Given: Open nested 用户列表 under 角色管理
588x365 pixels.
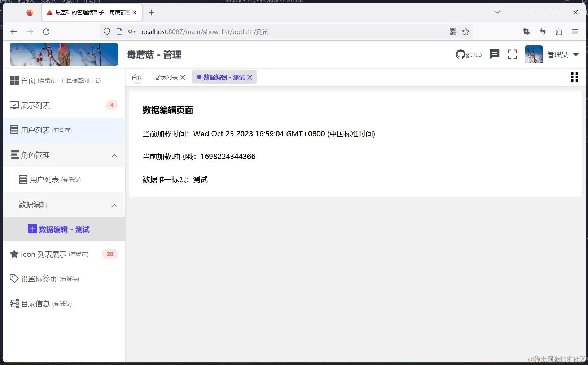Looking at the screenshot, I should click(x=64, y=179).
